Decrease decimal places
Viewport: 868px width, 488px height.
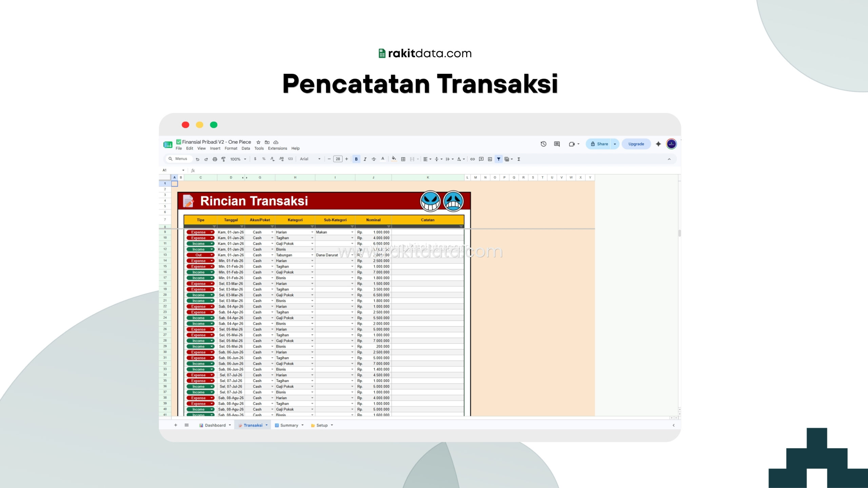[273, 159]
